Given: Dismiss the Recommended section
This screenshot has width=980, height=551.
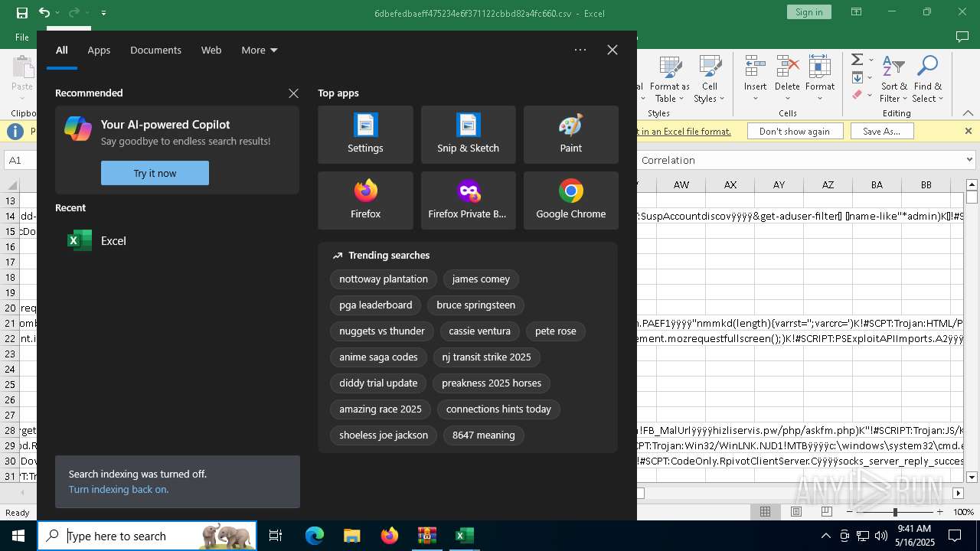Looking at the screenshot, I should [293, 93].
